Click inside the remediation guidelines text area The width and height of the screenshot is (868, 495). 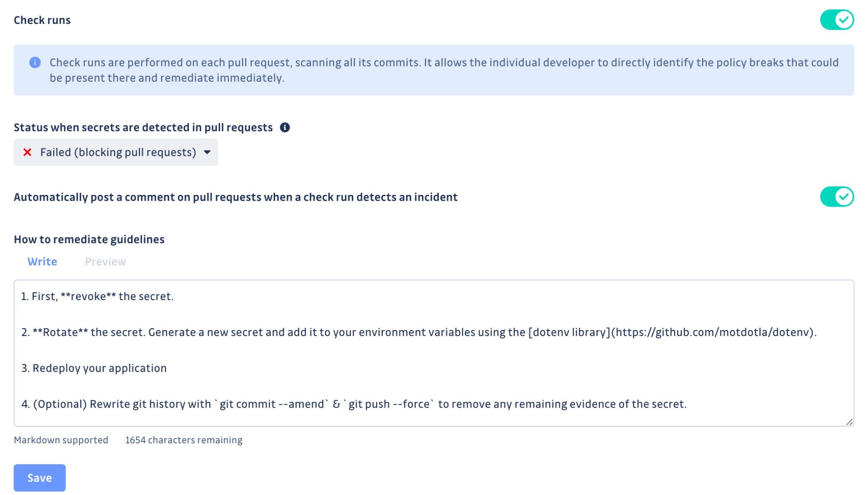pyautogui.click(x=434, y=353)
